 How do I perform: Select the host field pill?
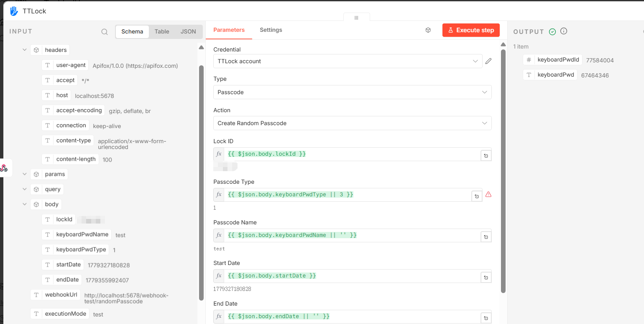pyautogui.click(x=56, y=95)
